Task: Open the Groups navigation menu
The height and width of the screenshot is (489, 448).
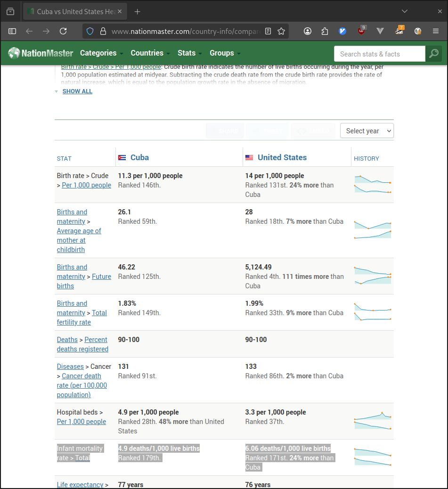Action: (x=225, y=53)
